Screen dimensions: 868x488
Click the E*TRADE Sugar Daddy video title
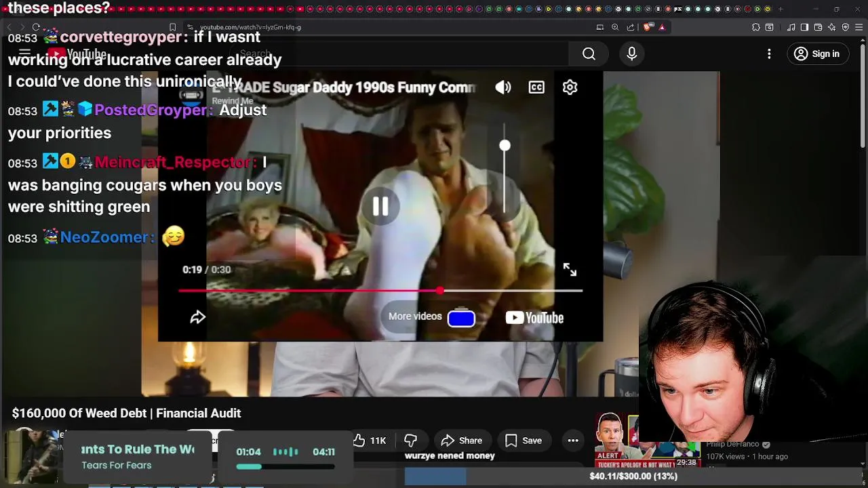(344, 87)
